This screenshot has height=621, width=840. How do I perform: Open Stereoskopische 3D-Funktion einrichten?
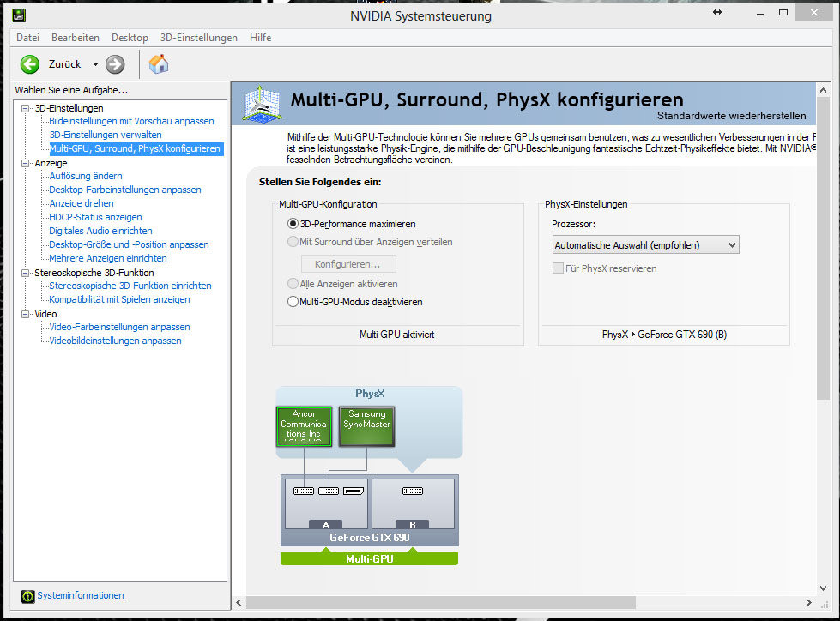[130, 286]
